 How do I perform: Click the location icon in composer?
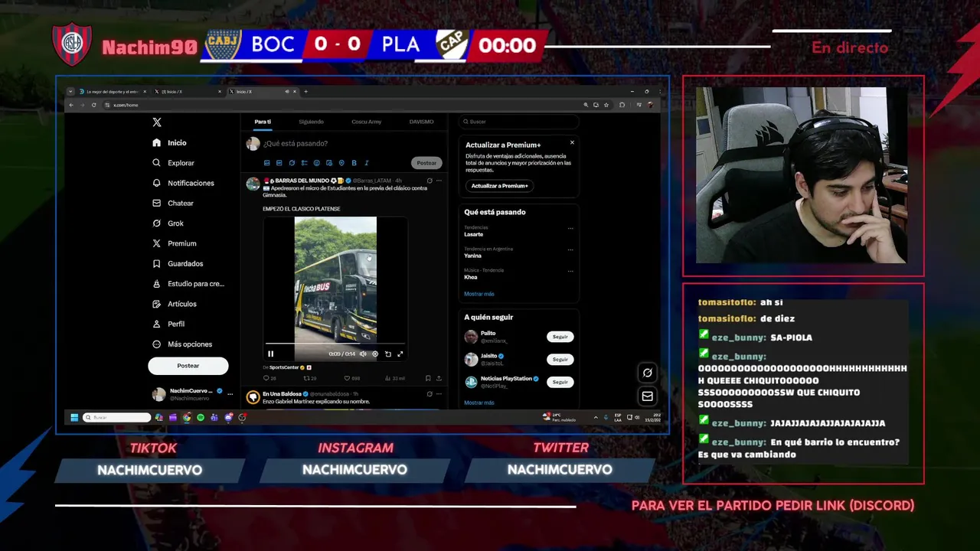tap(341, 163)
